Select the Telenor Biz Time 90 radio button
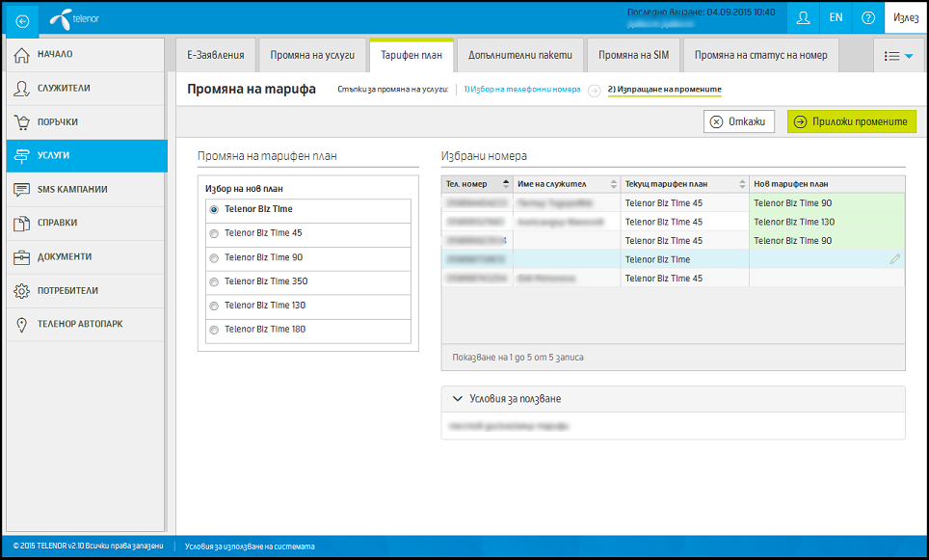Viewport: 929px width, 560px height. pyautogui.click(x=214, y=258)
